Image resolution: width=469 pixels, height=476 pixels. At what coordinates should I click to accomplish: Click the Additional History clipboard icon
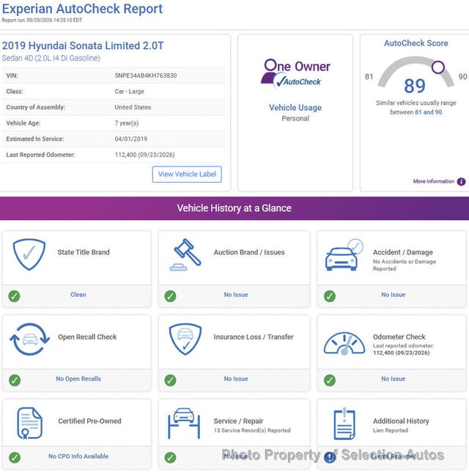click(x=344, y=423)
